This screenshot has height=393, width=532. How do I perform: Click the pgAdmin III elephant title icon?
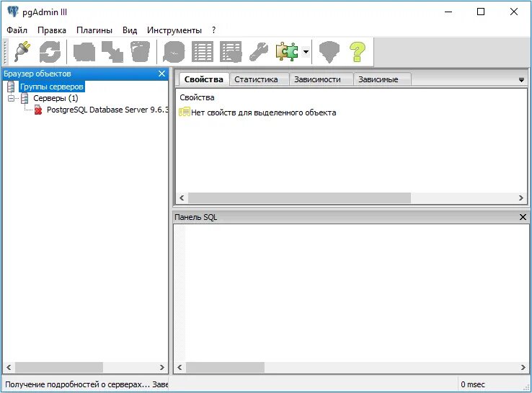(12, 12)
